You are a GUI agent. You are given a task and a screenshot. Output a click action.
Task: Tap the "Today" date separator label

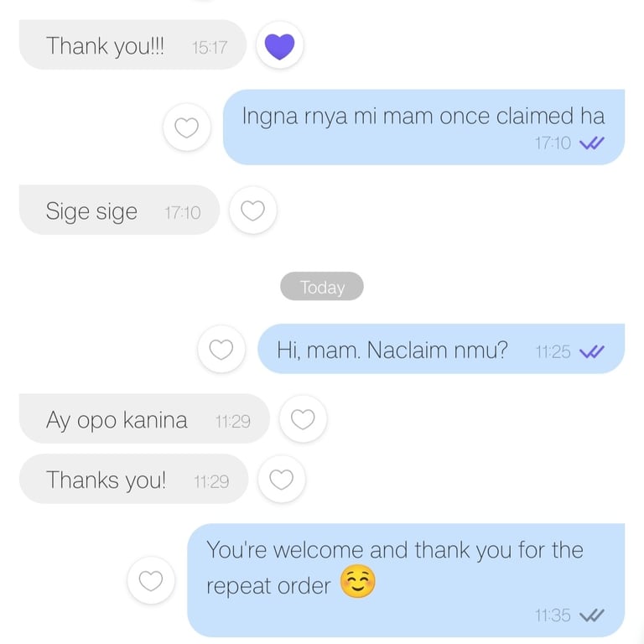point(322,286)
